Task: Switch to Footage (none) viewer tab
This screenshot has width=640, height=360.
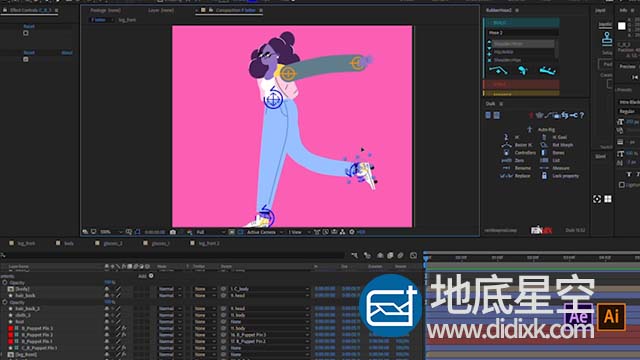Action: pyautogui.click(x=105, y=10)
